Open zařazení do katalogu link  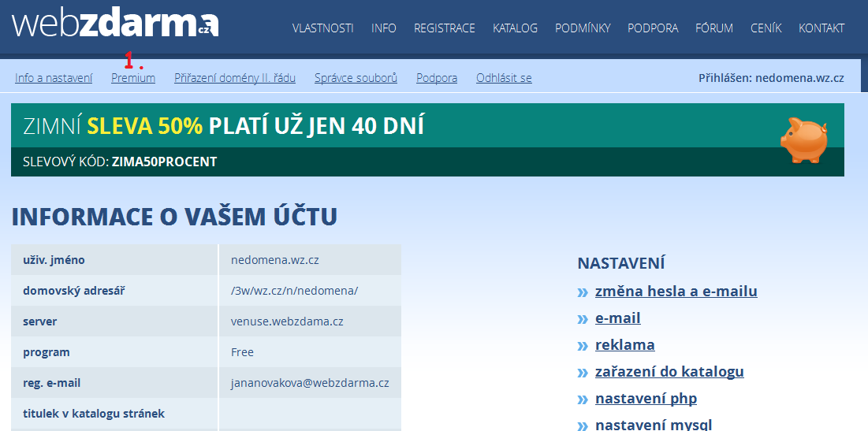669,371
